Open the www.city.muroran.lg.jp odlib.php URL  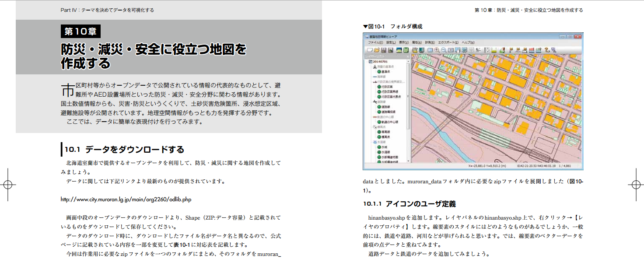[126, 199]
